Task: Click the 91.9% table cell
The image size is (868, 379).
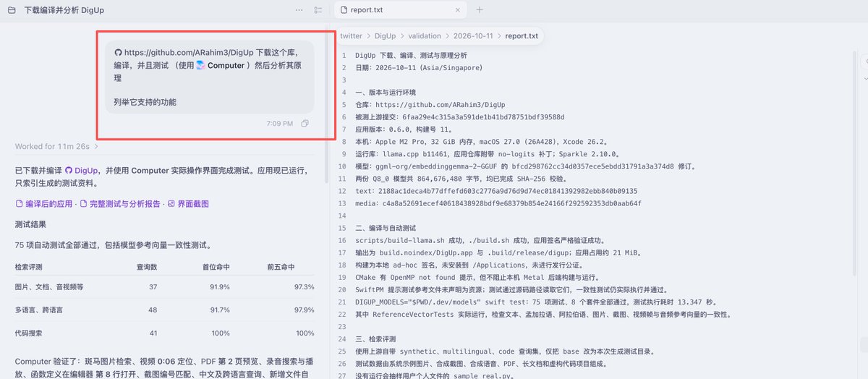Action: 220,287
